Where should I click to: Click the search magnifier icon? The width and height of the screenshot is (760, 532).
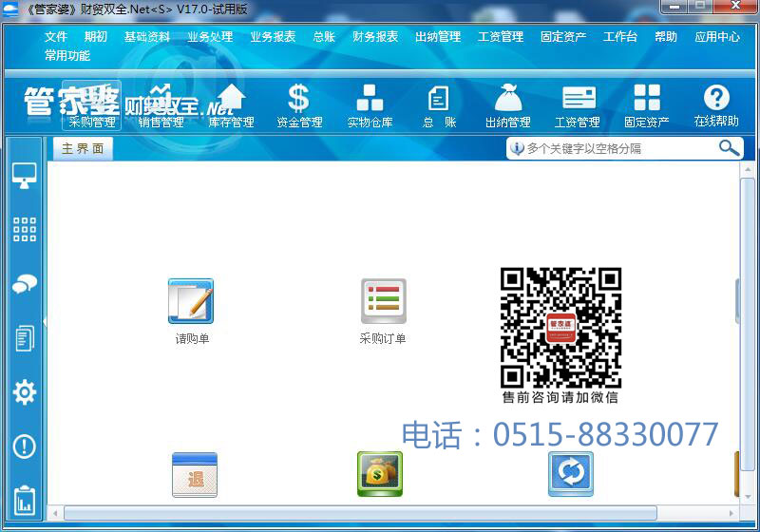(x=730, y=148)
